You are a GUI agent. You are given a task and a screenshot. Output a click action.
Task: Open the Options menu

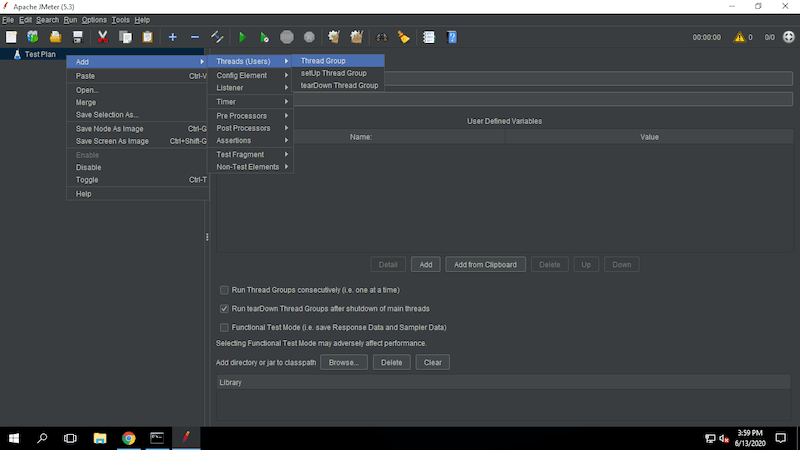94,20
